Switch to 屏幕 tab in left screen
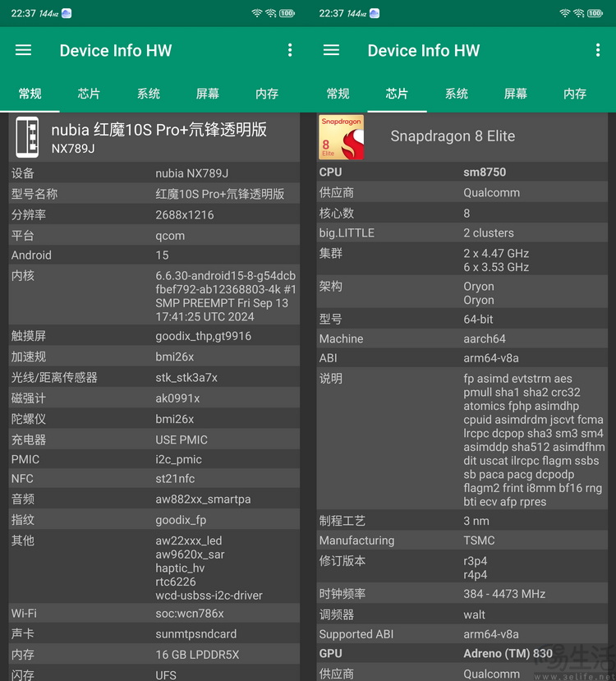This screenshot has width=616, height=681. click(x=208, y=94)
